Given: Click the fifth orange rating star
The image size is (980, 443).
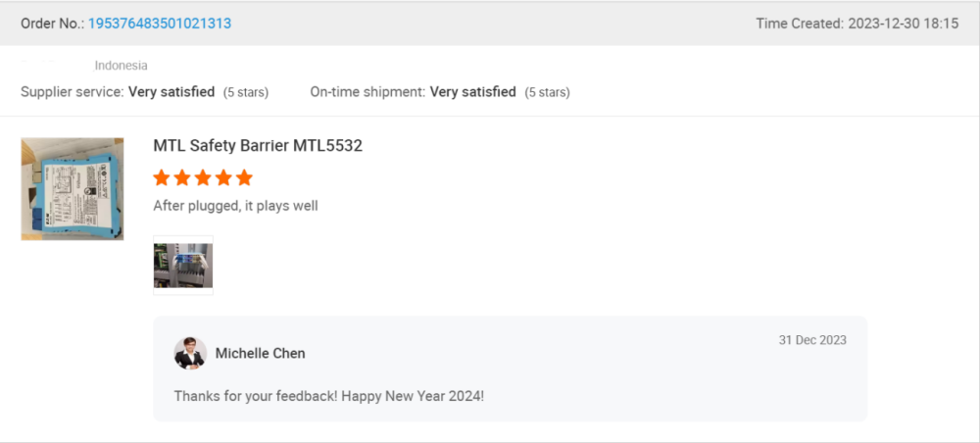Looking at the screenshot, I should pos(244,178).
